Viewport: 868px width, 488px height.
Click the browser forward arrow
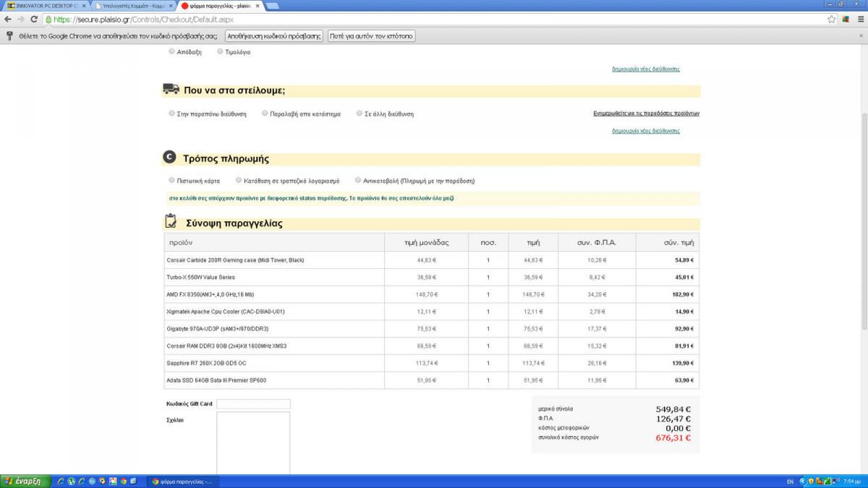(x=21, y=20)
